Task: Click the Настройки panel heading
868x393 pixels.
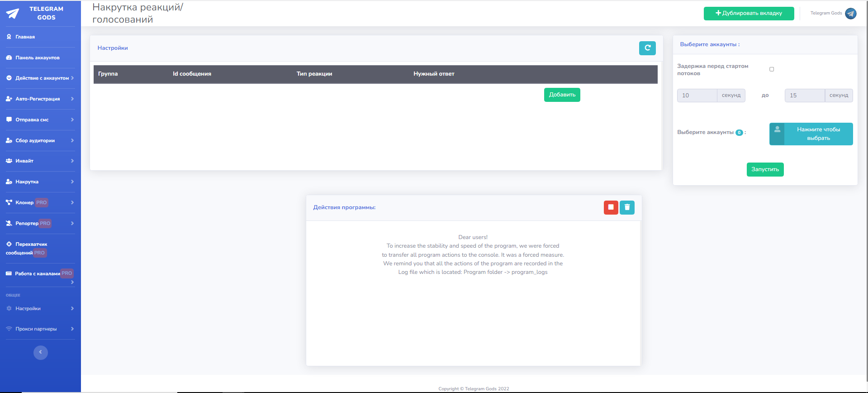Action: [113, 48]
